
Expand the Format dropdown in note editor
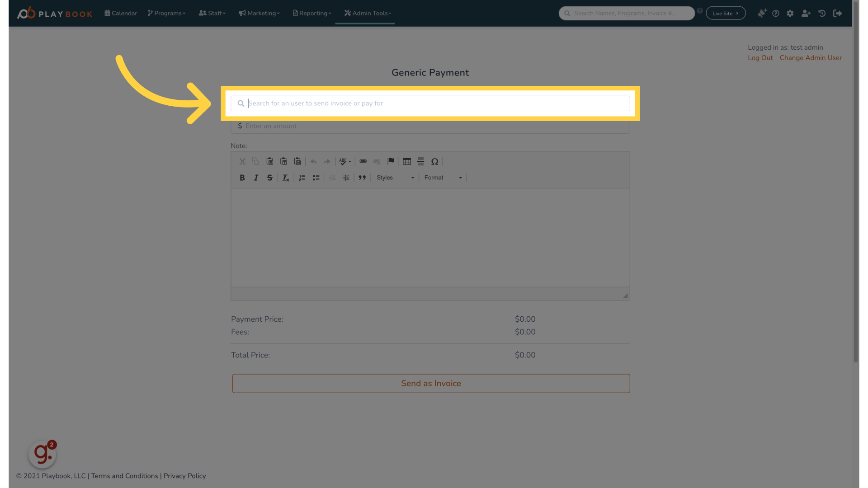click(443, 178)
